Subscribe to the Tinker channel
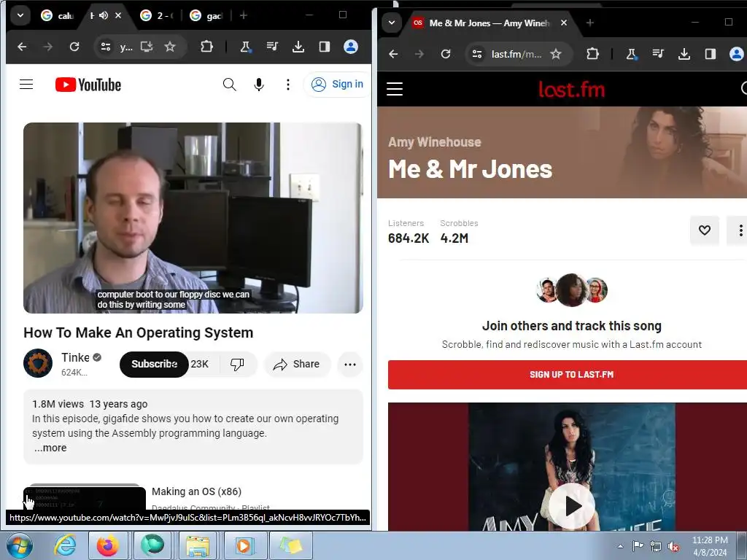This screenshot has height=560, width=747. pos(154,365)
